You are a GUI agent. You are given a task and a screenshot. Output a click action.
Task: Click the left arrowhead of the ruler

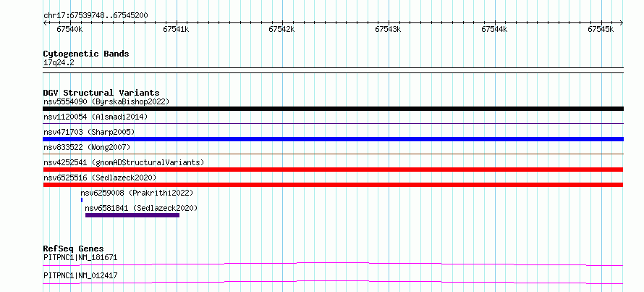45,22
